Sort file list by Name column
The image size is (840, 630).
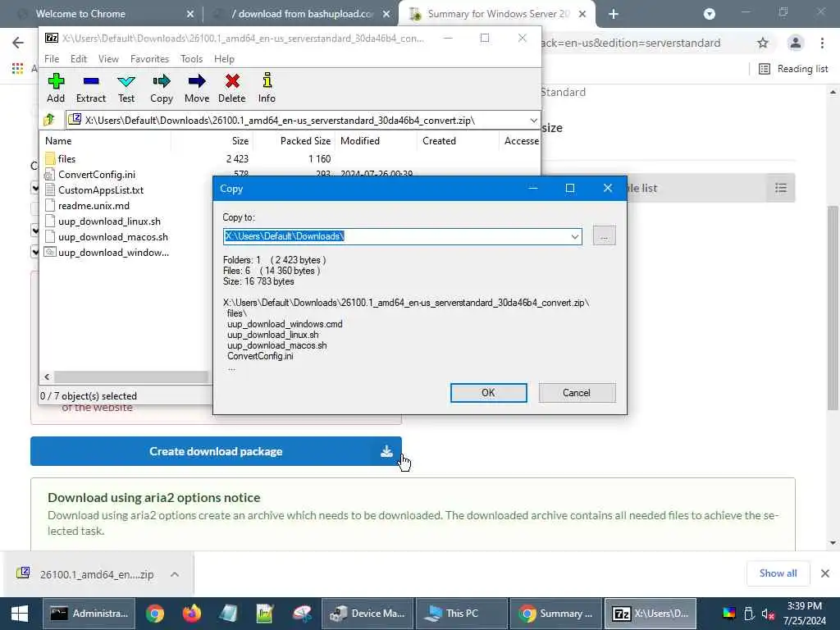pyautogui.click(x=106, y=141)
